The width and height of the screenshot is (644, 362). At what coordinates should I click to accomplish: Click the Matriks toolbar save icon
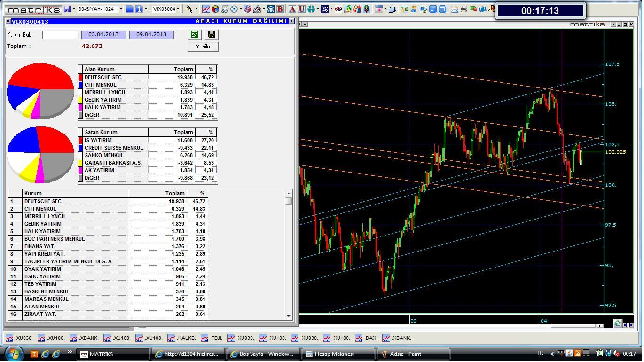(x=67, y=9)
